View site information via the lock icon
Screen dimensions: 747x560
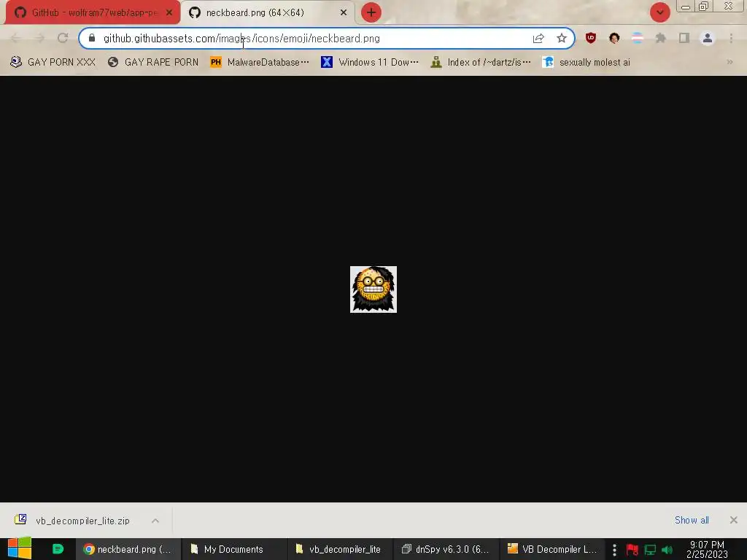[92, 38]
